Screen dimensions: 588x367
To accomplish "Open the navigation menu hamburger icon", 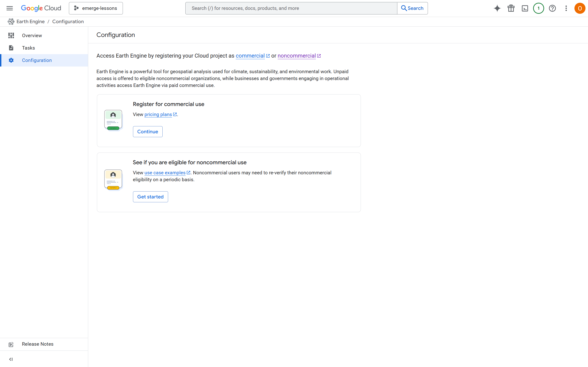I will pos(9,8).
